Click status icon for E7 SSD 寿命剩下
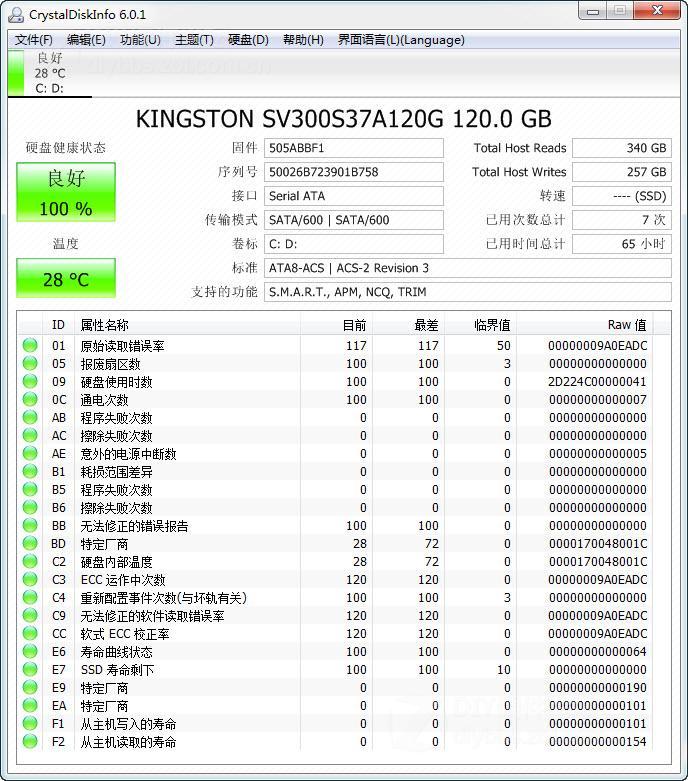The height and width of the screenshot is (781, 688). (x=30, y=669)
